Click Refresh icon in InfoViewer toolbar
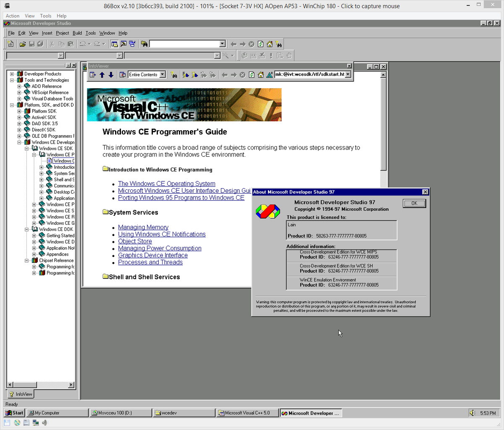Viewport: 504px width, 430px height. click(252, 75)
